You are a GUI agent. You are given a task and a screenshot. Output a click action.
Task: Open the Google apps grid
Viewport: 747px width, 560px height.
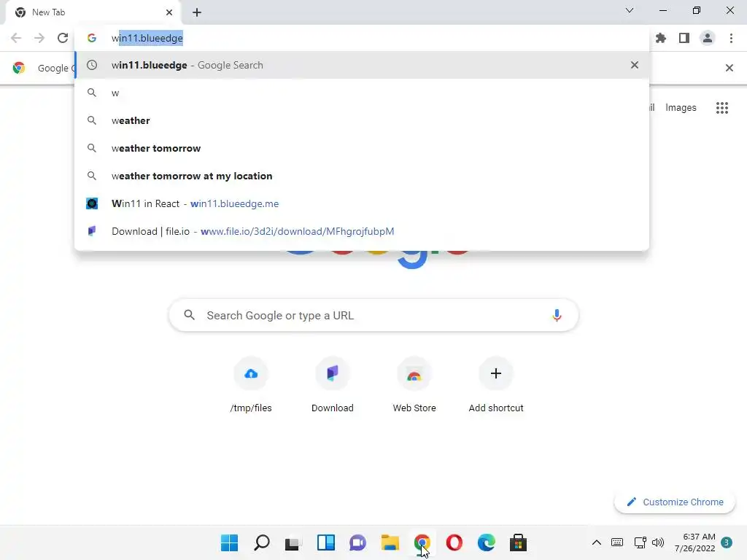coord(722,108)
